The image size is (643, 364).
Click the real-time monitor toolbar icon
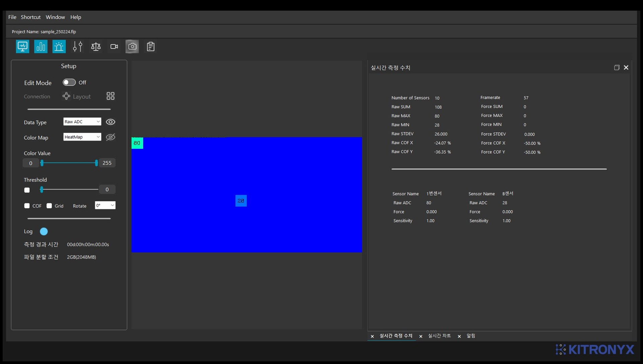(22, 47)
